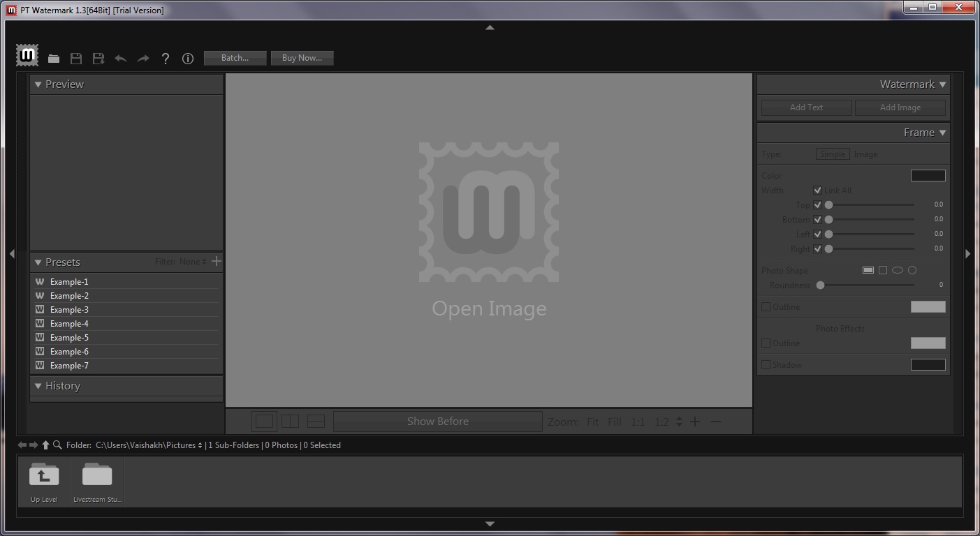
Task: Set zoom to 1:1
Action: point(638,422)
